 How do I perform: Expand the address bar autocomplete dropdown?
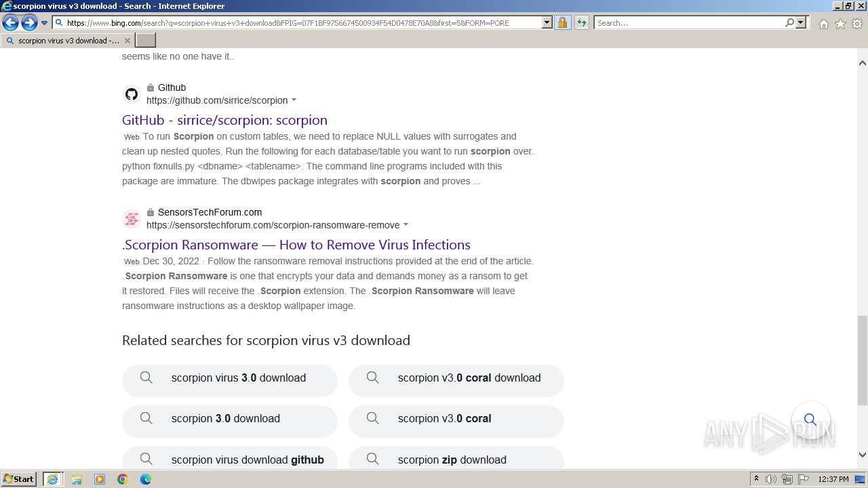(547, 22)
